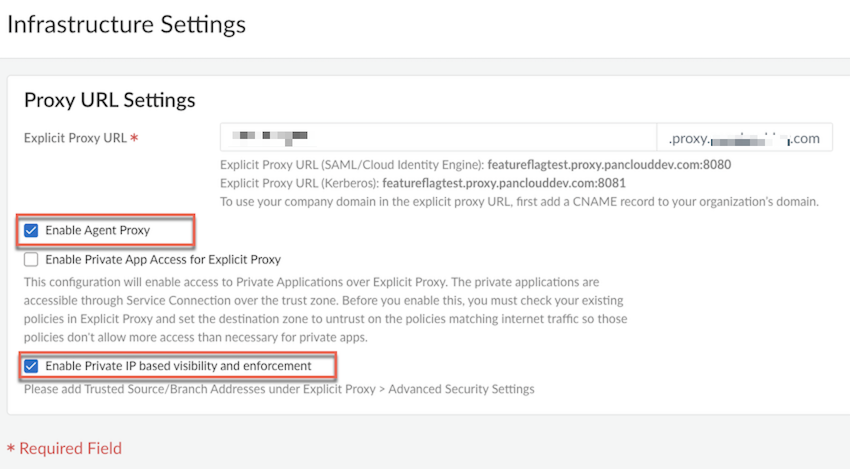Click red asterisk before 'Required Field'

(11, 448)
